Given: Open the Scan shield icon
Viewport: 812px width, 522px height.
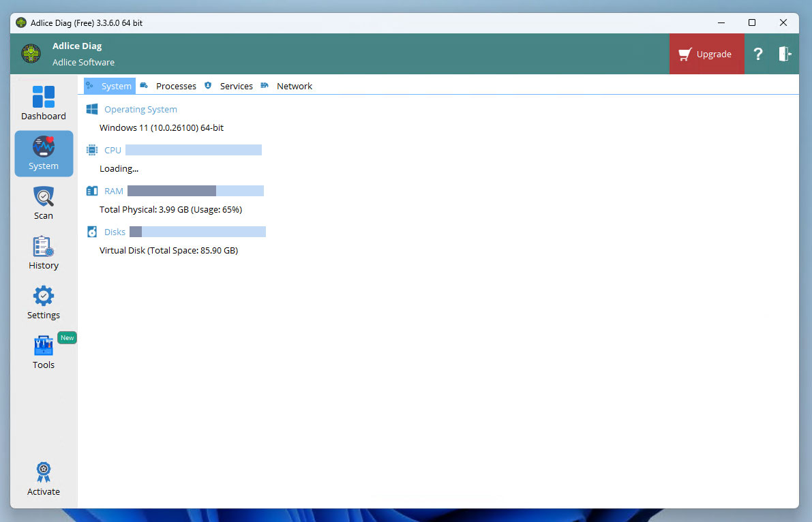Looking at the screenshot, I should [x=44, y=198].
